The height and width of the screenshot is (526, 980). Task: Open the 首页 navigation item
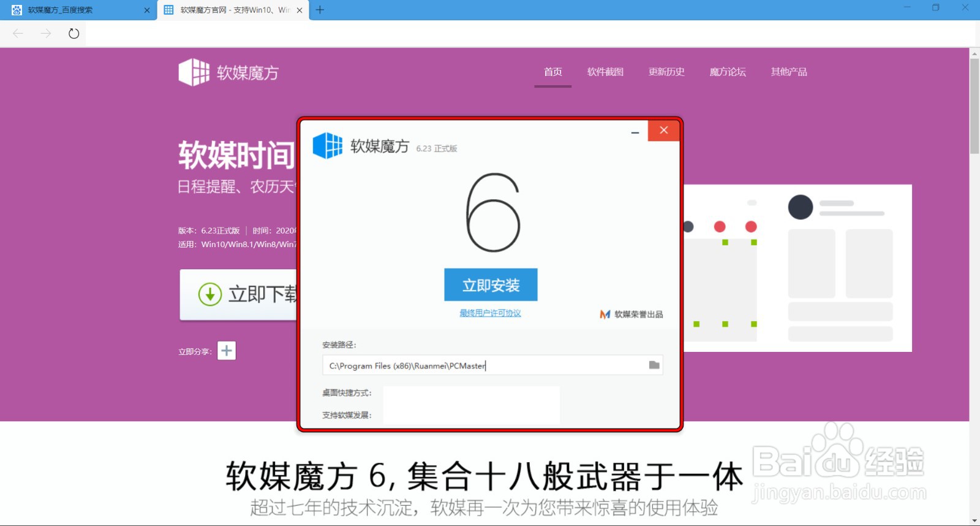tap(553, 72)
